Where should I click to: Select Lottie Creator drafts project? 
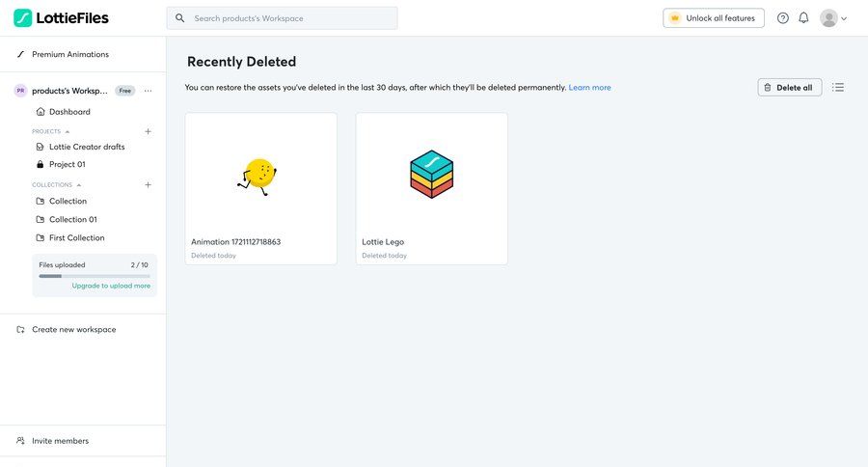tap(86, 147)
